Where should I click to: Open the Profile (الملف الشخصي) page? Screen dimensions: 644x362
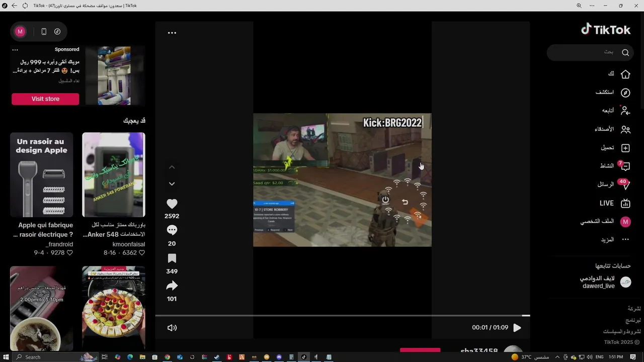605,222
